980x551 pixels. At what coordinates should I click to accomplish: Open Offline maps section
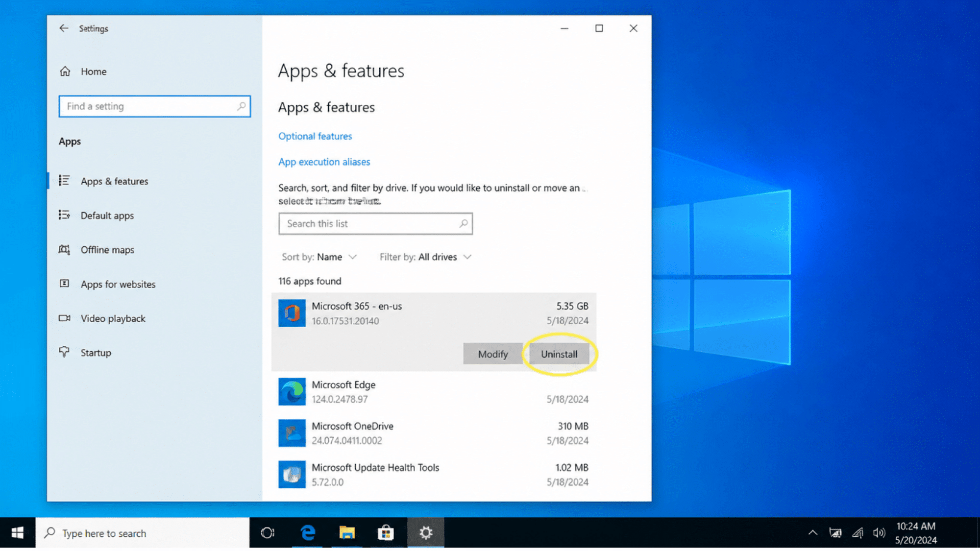coord(107,250)
